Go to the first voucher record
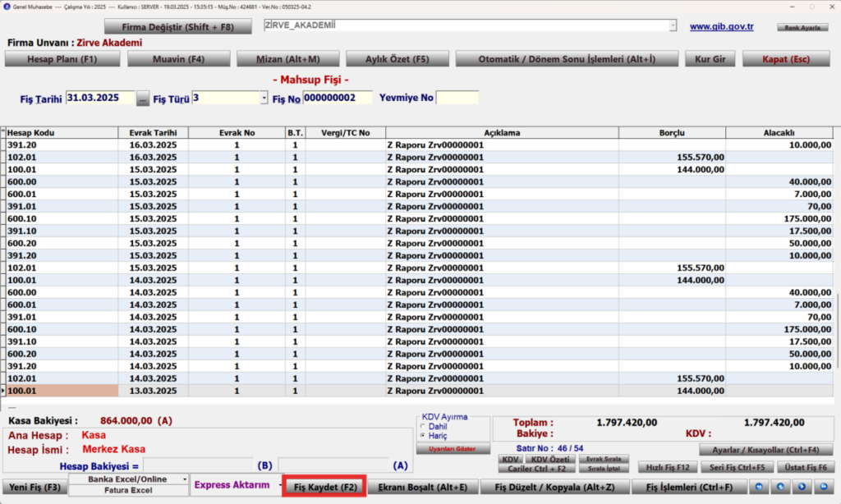Image resolution: width=841 pixels, height=504 pixels. [759, 487]
